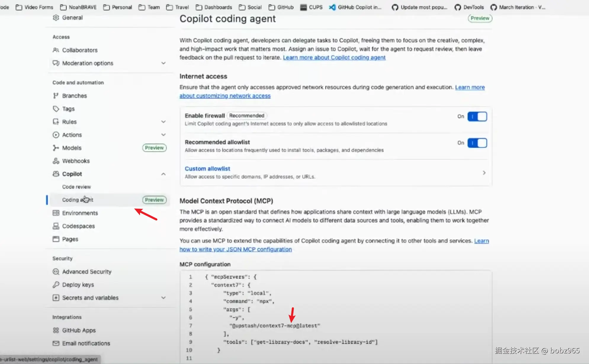Open the Custom allowlist settings
The height and width of the screenshot is (364, 589).
point(336,173)
